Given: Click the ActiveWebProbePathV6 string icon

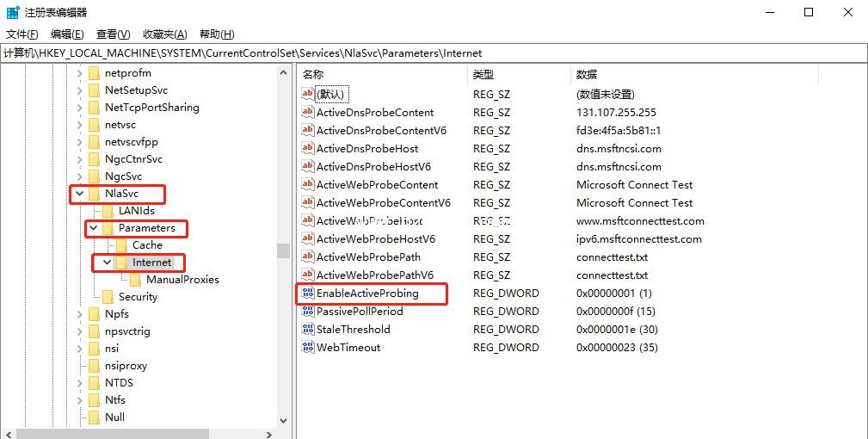Looking at the screenshot, I should click(308, 275).
